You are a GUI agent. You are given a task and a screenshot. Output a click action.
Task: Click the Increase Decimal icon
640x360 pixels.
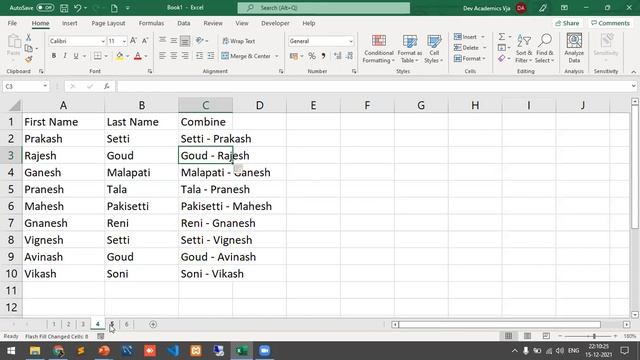(337, 56)
